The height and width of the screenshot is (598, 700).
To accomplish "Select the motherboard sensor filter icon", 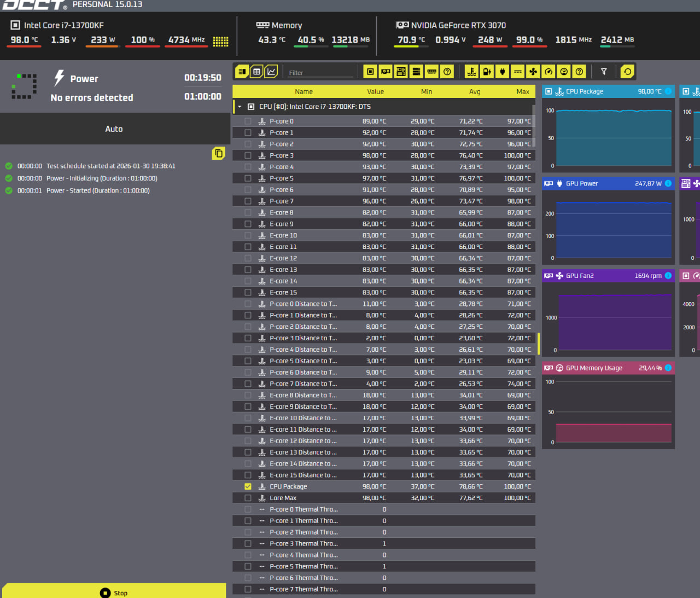I will [401, 72].
